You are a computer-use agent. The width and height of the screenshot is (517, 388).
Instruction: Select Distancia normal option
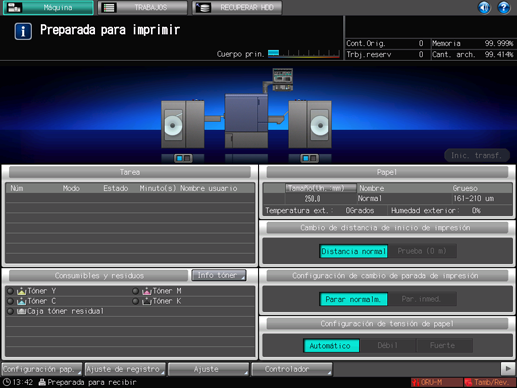354,251
